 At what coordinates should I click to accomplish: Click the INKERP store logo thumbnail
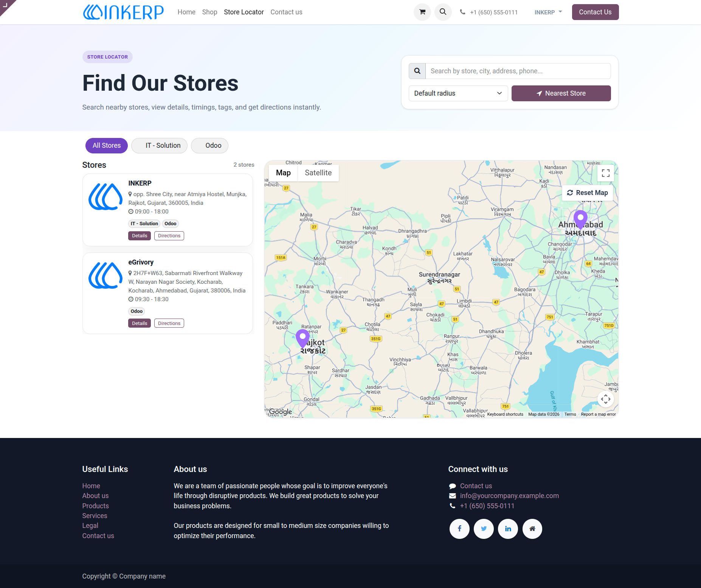coord(105,197)
